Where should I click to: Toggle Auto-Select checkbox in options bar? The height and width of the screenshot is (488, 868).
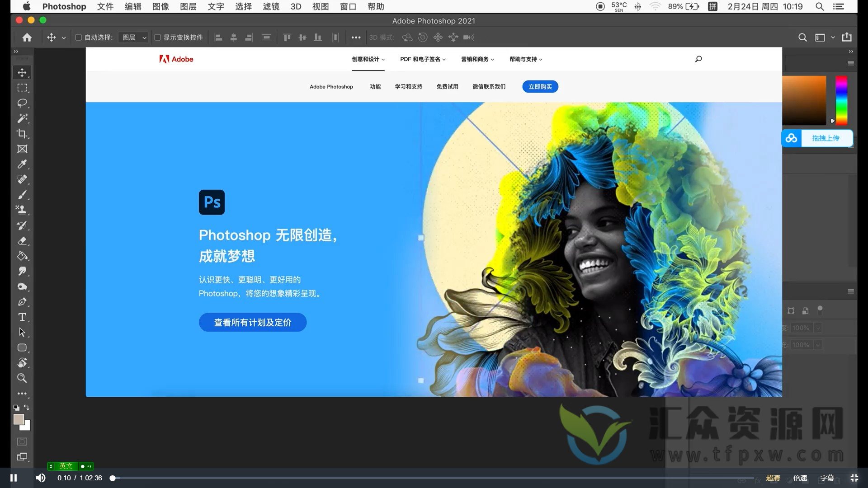click(x=78, y=37)
